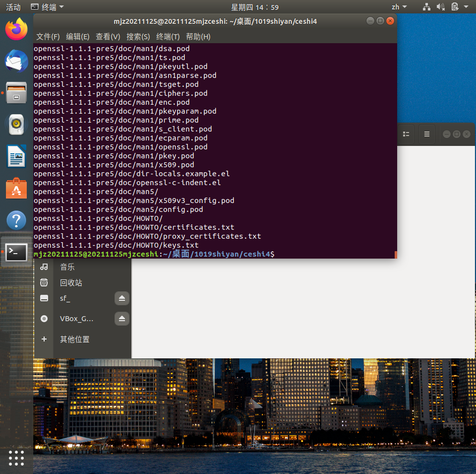Image resolution: width=476 pixels, height=474 pixels.
Task: Eject the VBox_G... disc
Action: click(122, 319)
